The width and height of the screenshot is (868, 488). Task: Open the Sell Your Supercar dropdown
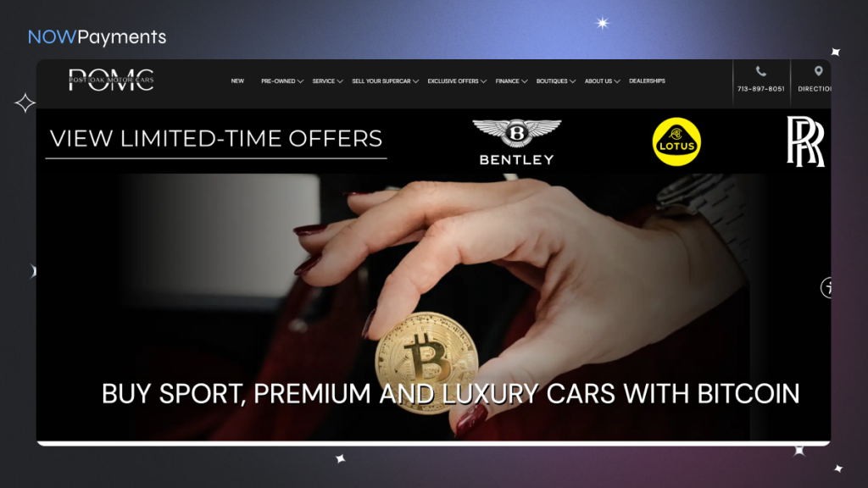point(385,81)
